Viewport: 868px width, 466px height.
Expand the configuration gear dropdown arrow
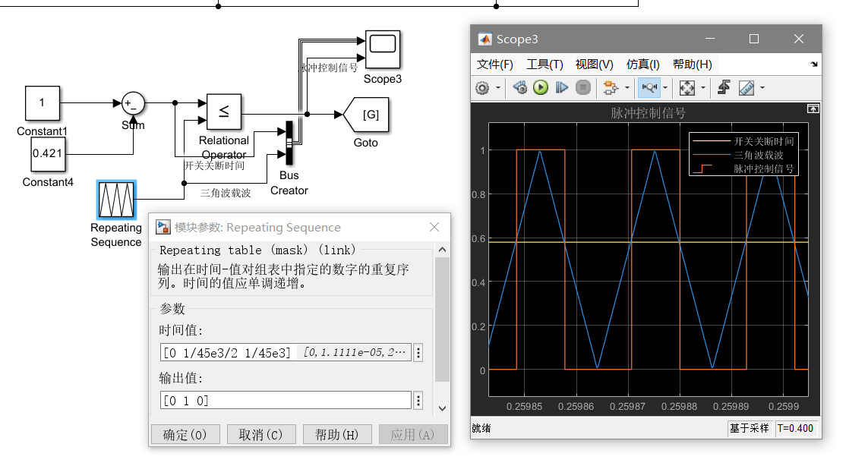point(497,88)
